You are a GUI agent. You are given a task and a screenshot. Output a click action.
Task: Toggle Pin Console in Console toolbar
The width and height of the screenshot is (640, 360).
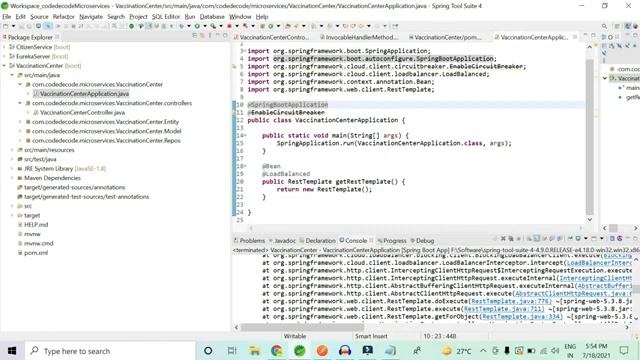point(570,239)
